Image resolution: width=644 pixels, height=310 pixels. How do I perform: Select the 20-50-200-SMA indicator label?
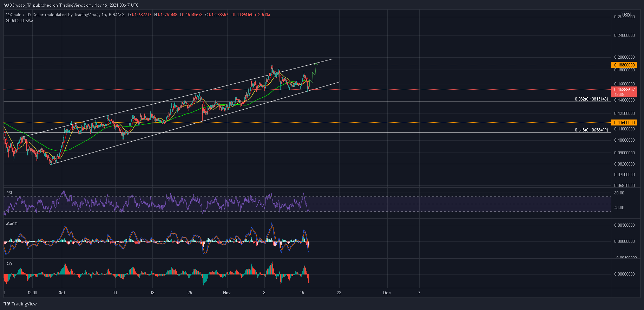(x=20, y=21)
